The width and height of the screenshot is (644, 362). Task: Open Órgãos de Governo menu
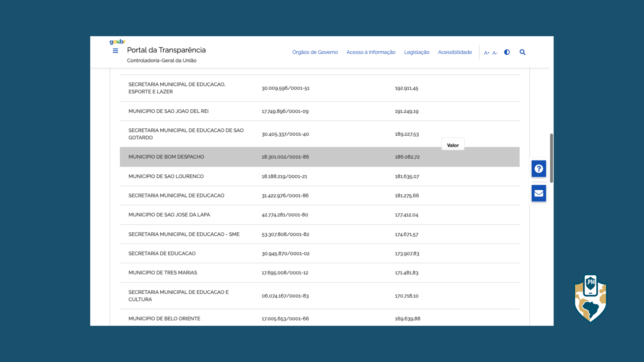[315, 52]
